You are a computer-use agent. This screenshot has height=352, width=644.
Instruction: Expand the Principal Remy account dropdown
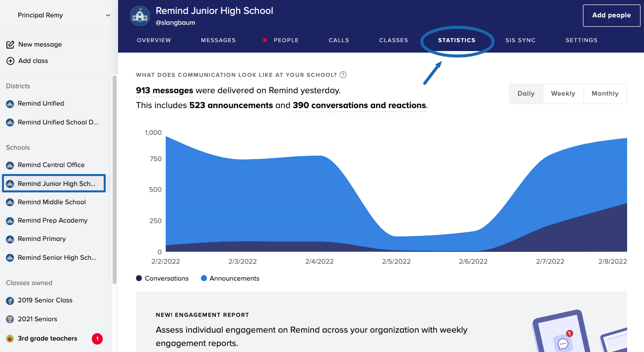108,15
